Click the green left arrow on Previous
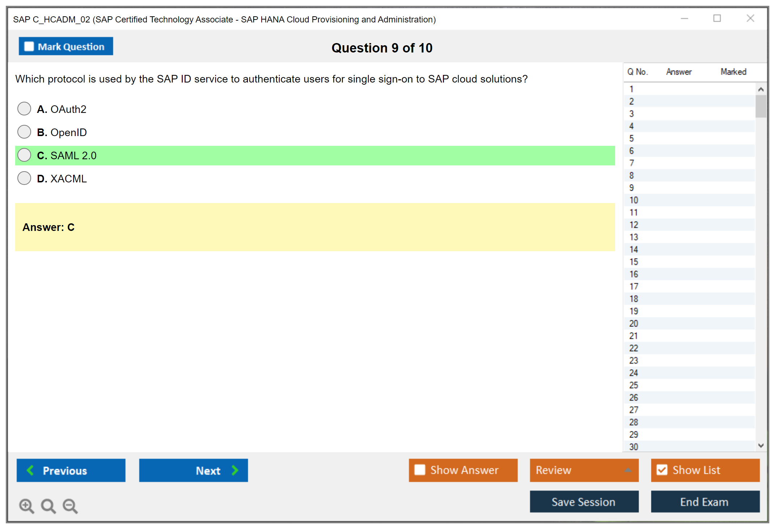This screenshot has height=532, width=778. (30, 470)
